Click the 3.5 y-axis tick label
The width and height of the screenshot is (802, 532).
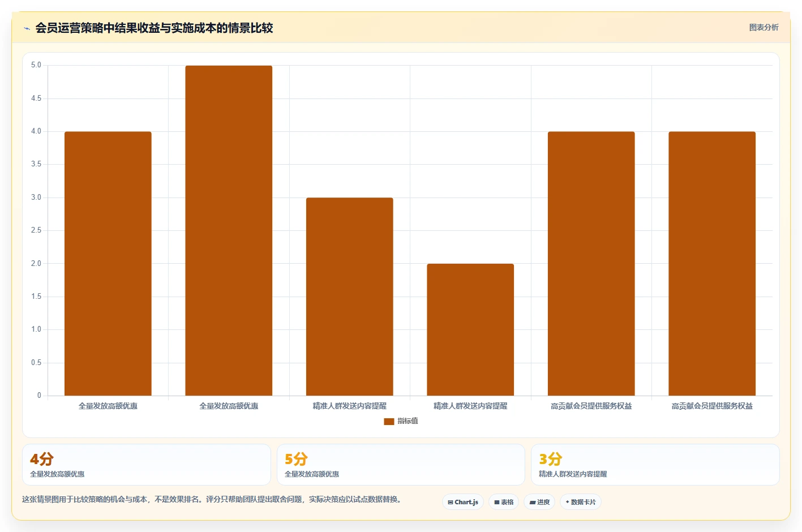point(36,164)
